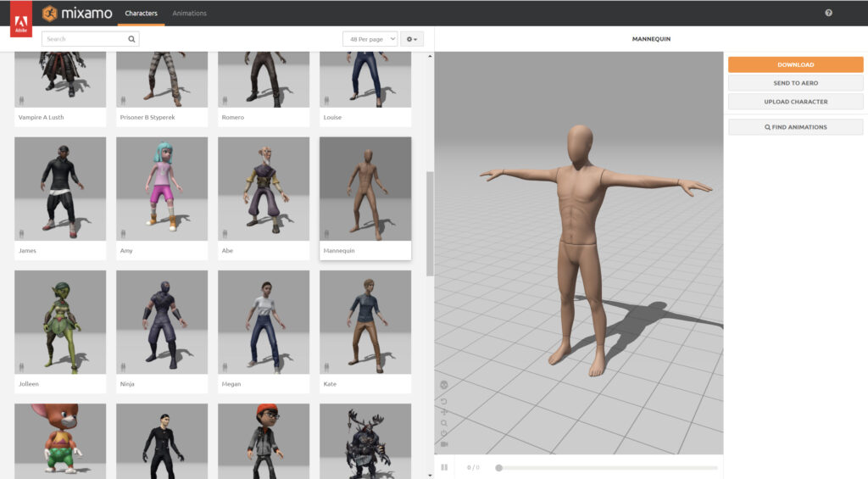Expand the gear settings dropdown
This screenshot has width=868, height=479.
pos(411,39)
